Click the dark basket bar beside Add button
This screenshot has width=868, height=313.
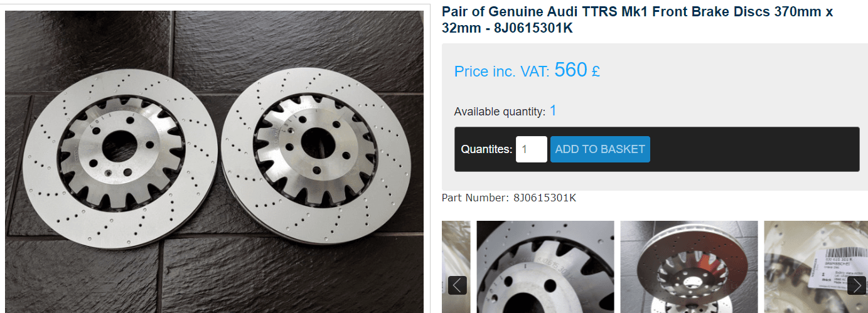753,149
